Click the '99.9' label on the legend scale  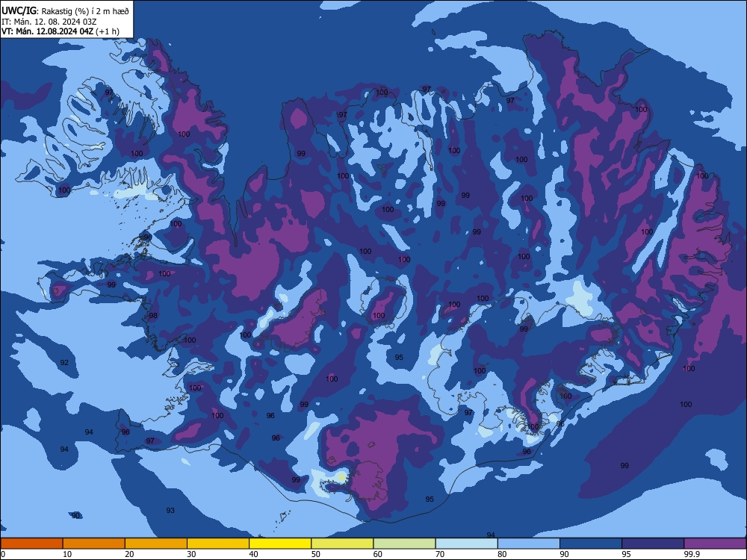pyautogui.click(x=692, y=554)
